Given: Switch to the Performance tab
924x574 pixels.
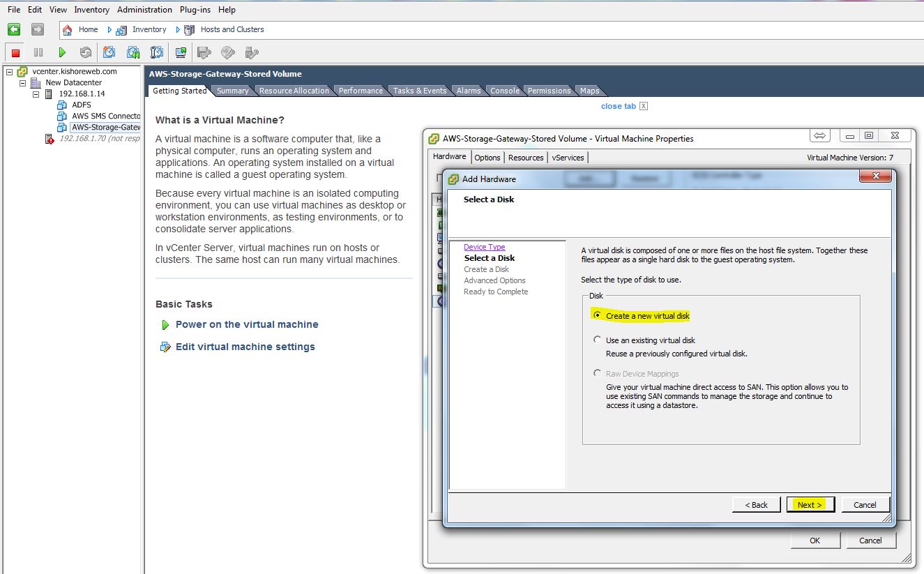Looking at the screenshot, I should (361, 91).
